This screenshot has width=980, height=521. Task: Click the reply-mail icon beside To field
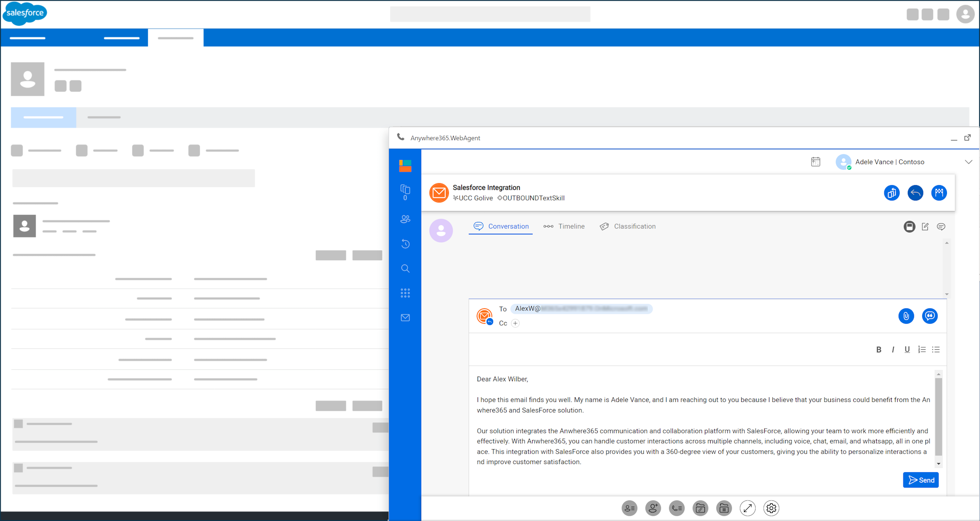click(x=485, y=316)
